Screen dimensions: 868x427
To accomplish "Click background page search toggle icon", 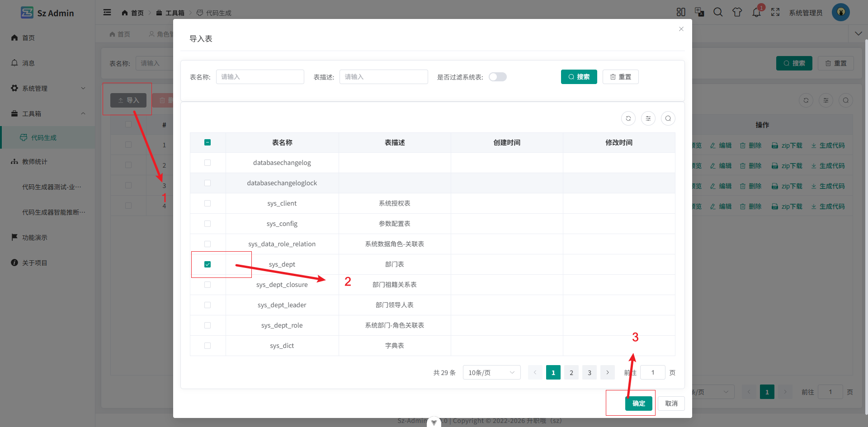I will (x=846, y=100).
